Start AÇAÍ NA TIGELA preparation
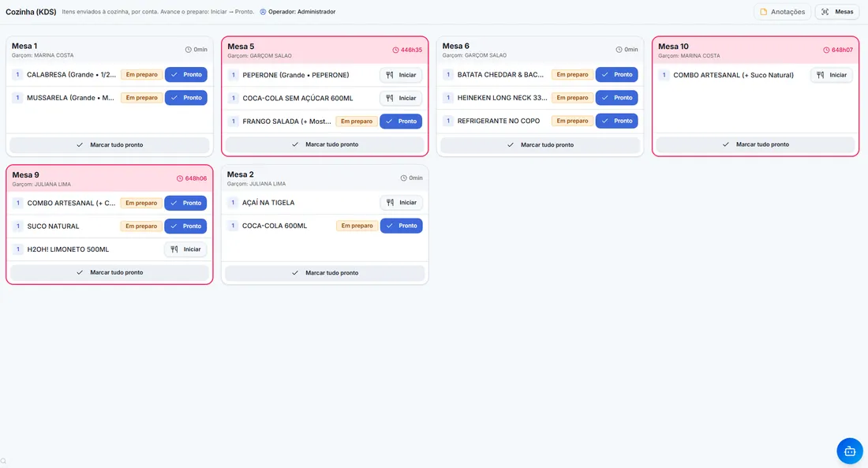868x468 pixels. (402, 203)
